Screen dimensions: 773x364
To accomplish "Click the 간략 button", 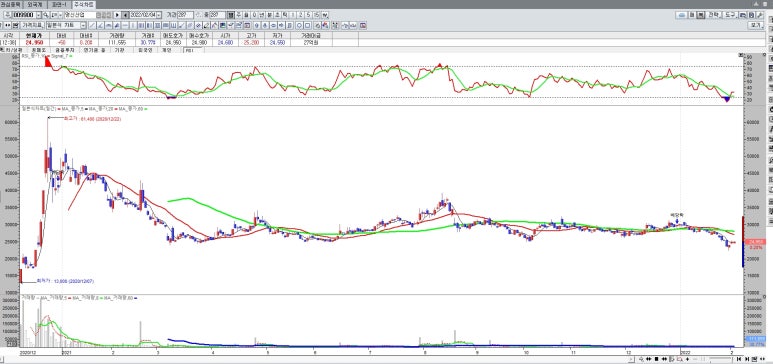I will coord(713,15).
